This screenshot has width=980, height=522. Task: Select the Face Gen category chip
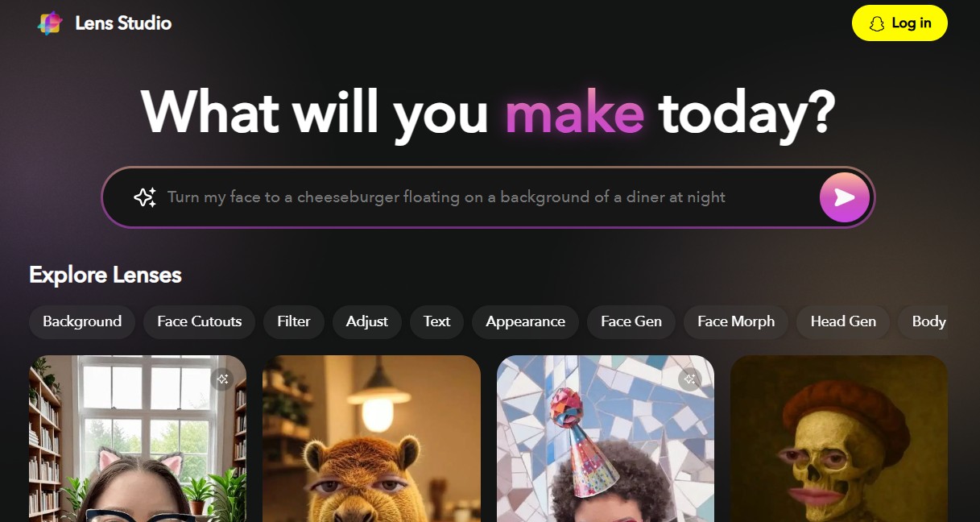tap(631, 321)
